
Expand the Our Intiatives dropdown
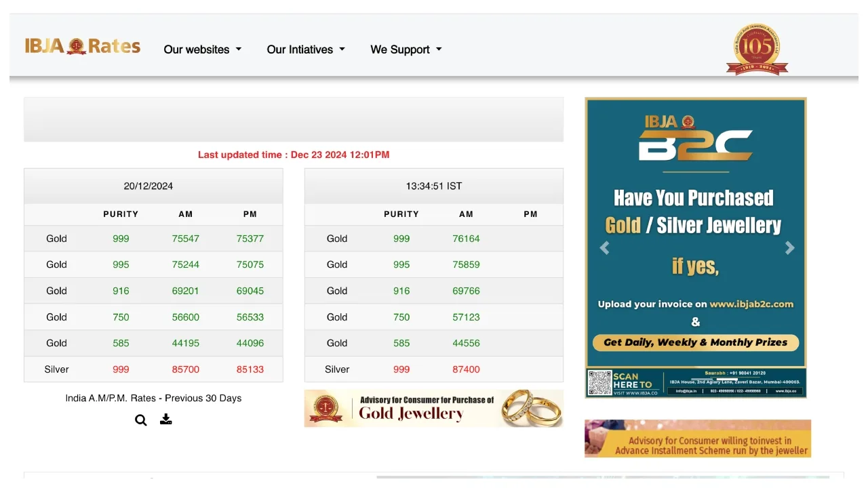[306, 49]
